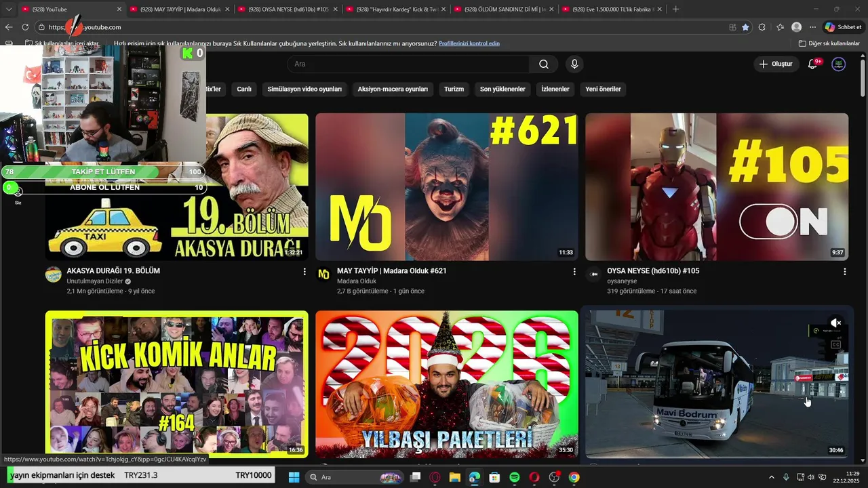Unmute the bus video preview
The image size is (868, 488).
click(x=836, y=323)
